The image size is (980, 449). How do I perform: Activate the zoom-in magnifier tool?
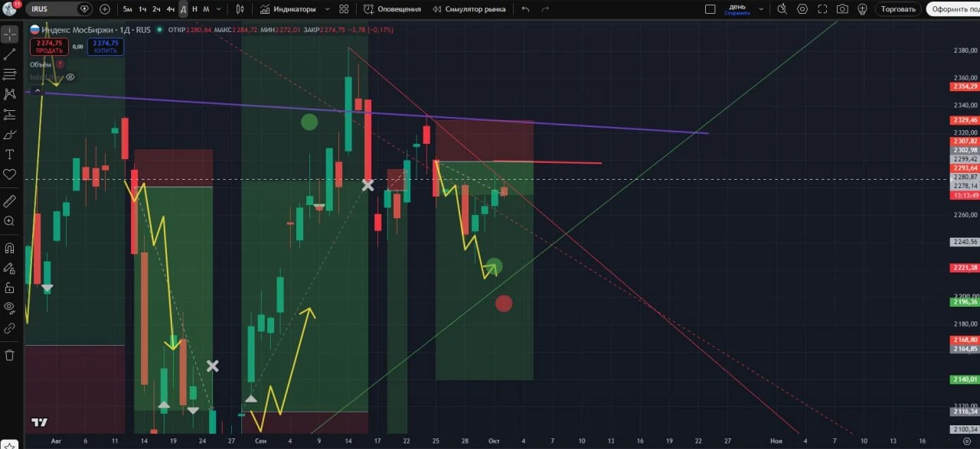pos(10,221)
